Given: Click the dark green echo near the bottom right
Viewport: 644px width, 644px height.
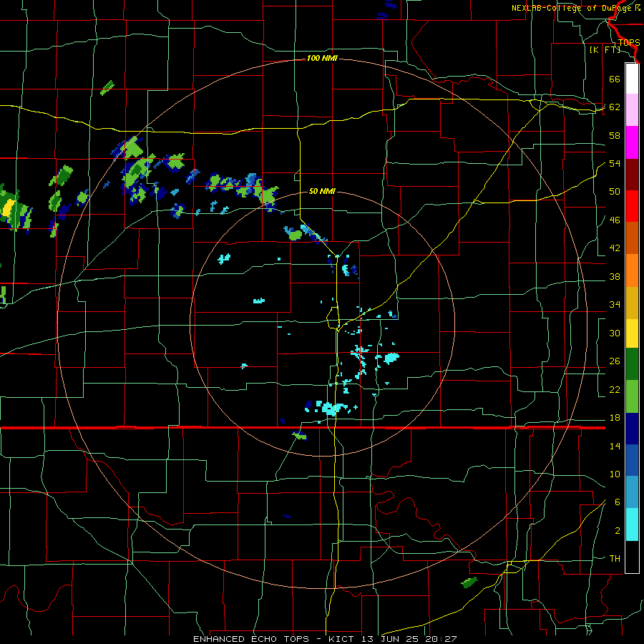Looking at the screenshot, I should [469, 582].
